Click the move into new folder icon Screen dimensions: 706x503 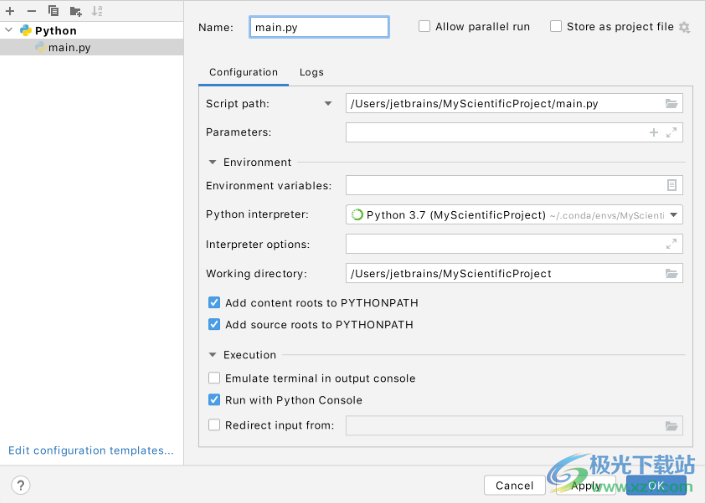[x=75, y=11]
